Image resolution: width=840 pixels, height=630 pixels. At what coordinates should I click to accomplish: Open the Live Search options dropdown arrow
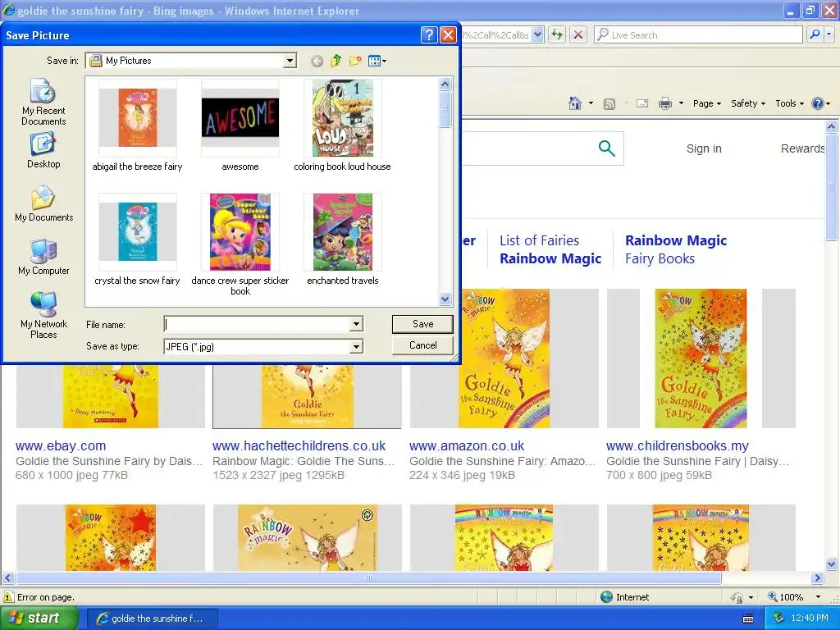[829, 34]
